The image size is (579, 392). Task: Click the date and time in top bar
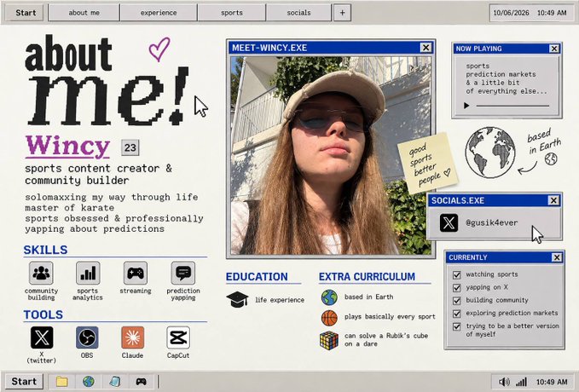(x=530, y=13)
